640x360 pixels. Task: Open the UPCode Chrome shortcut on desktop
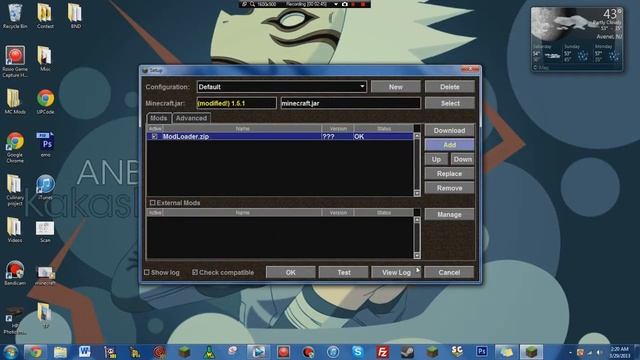tap(45, 101)
